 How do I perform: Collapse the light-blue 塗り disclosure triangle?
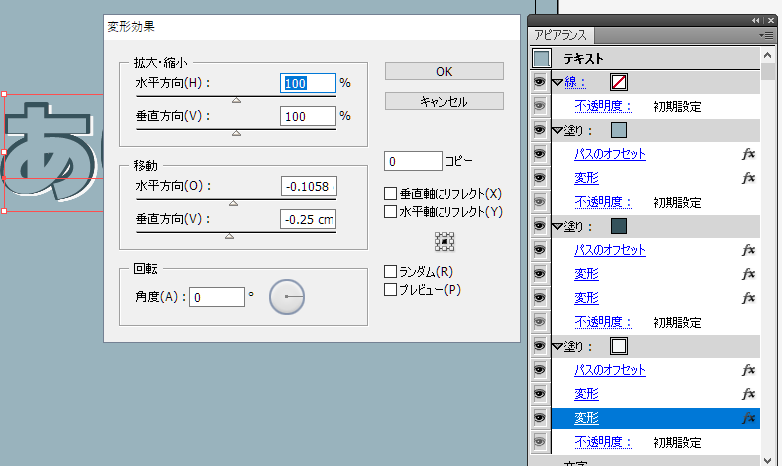[x=558, y=131]
